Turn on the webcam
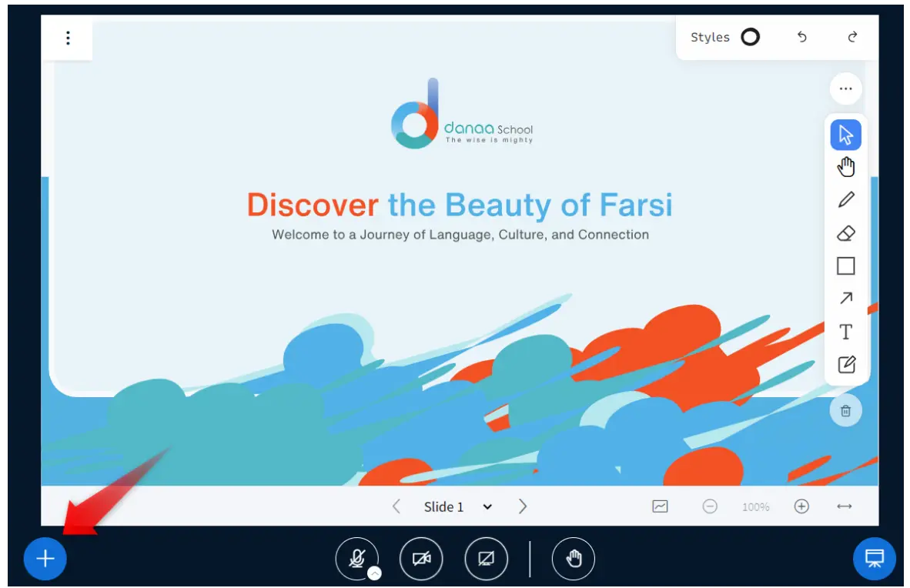910x588 pixels. point(421,559)
